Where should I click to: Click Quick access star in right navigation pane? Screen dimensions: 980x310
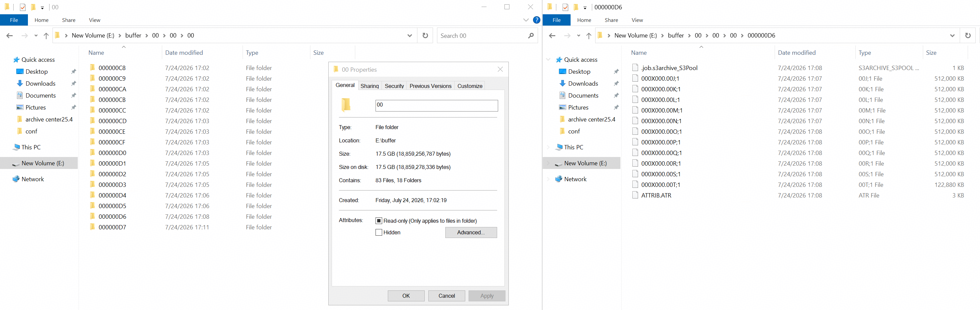pos(559,60)
